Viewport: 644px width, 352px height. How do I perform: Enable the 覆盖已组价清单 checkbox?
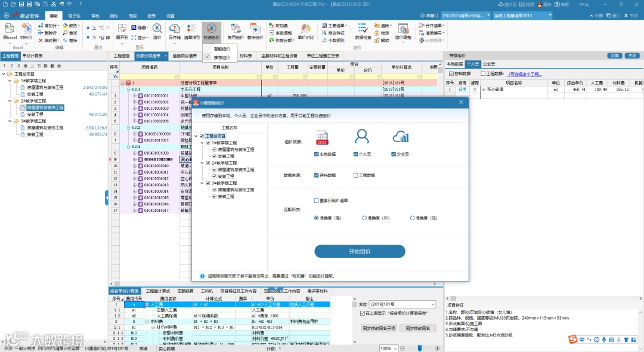click(316, 200)
